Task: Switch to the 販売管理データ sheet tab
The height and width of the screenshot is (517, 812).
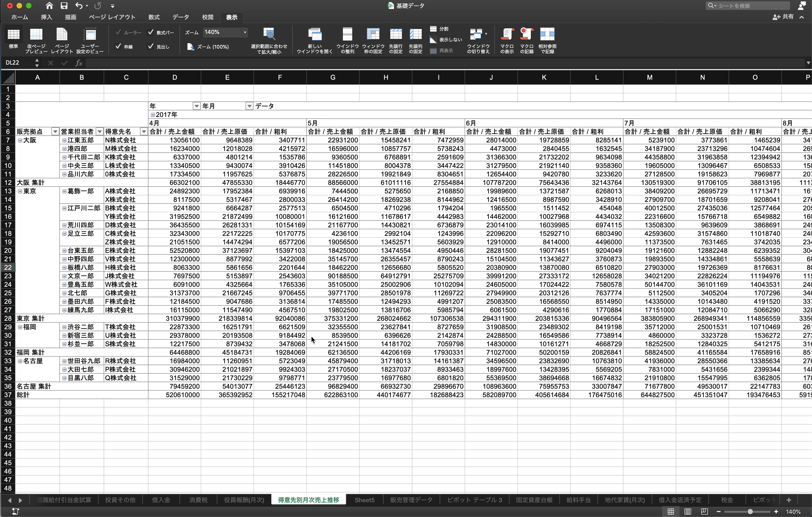Action: click(411, 500)
